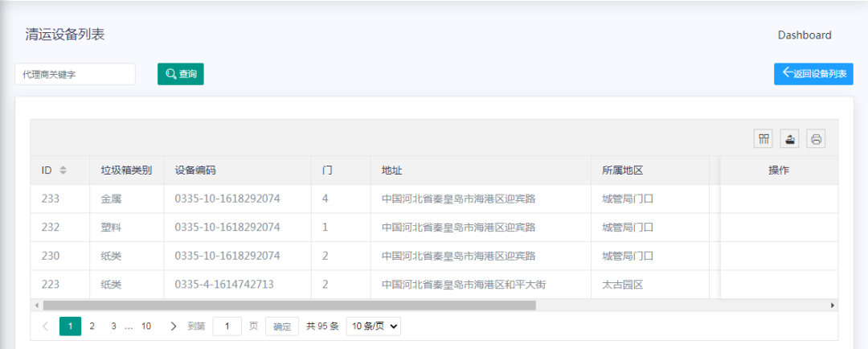Select the ID cell 230

pyautogui.click(x=59, y=256)
